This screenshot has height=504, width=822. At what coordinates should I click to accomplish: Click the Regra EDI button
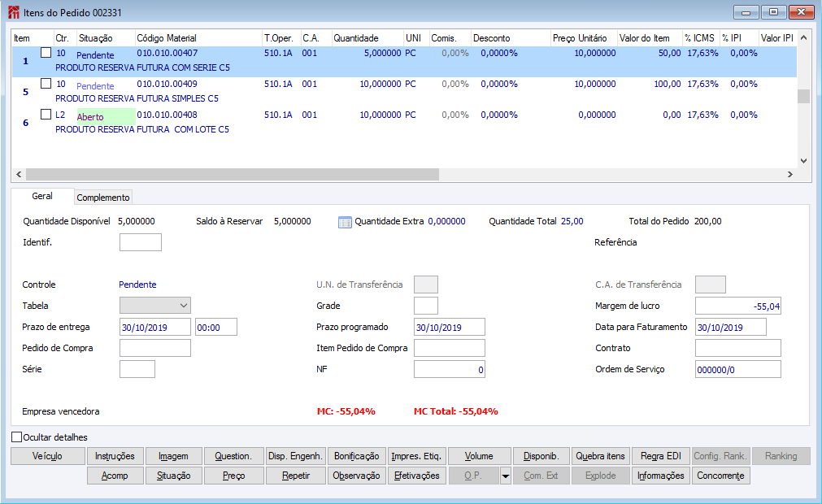659,456
